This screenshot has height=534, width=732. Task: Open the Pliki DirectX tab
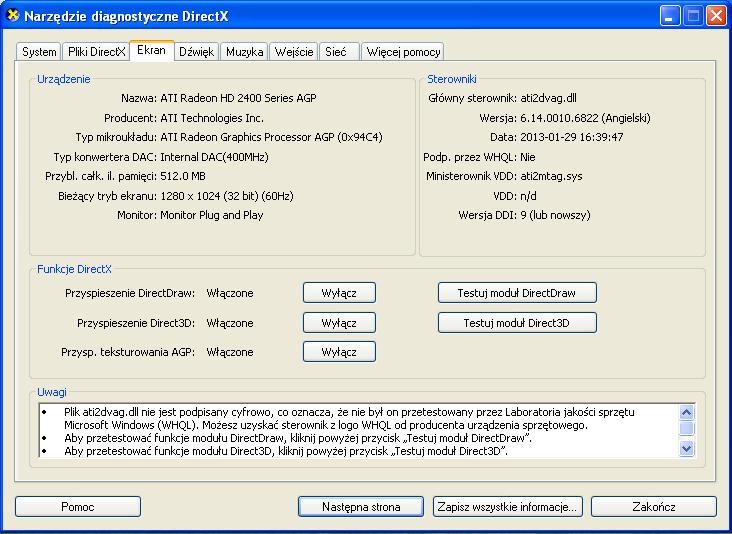96,52
